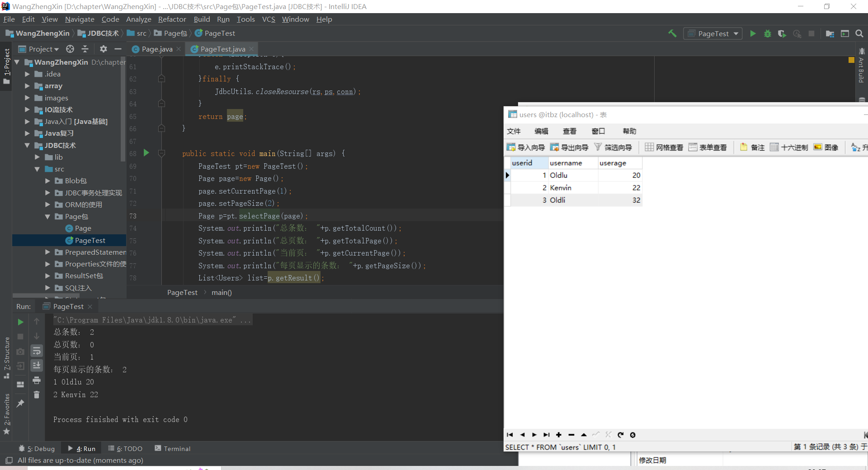Open 文件 menu in users table window

(514, 131)
